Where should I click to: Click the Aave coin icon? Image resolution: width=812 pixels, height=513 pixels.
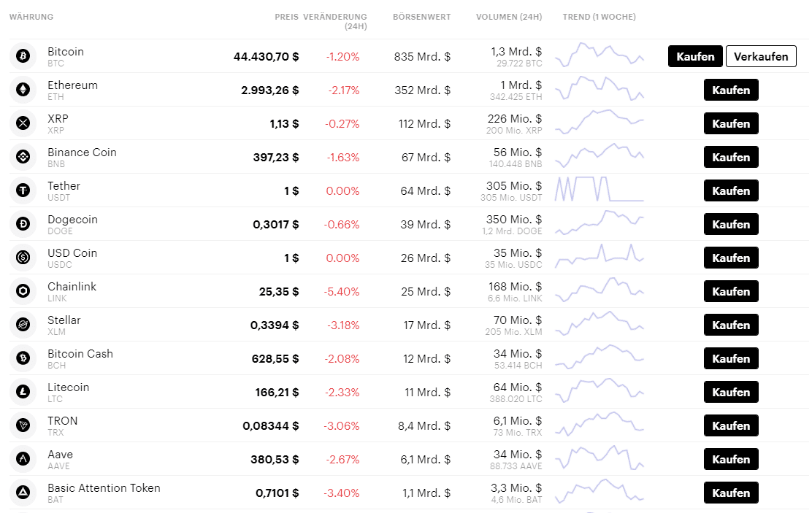point(23,459)
